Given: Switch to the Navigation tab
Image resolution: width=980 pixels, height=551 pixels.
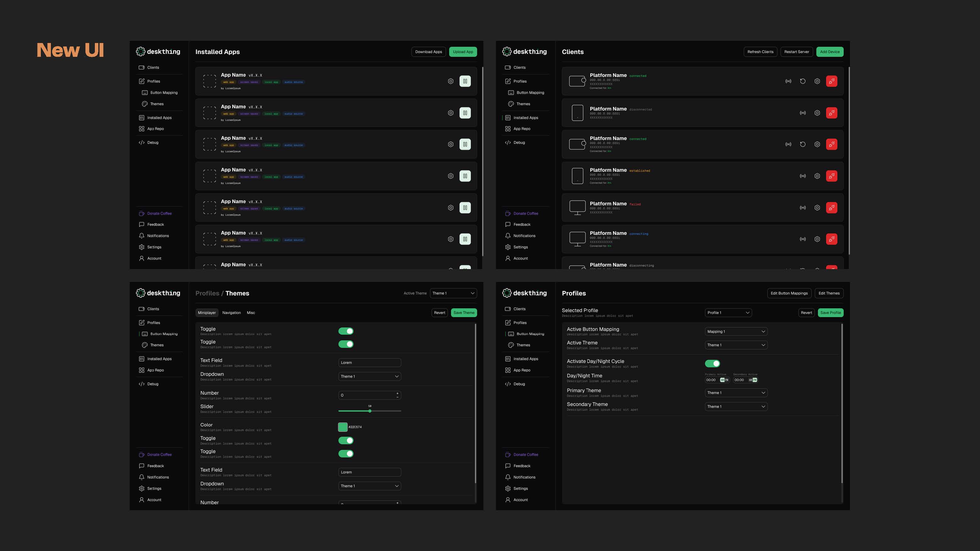Looking at the screenshot, I should tap(231, 313).
